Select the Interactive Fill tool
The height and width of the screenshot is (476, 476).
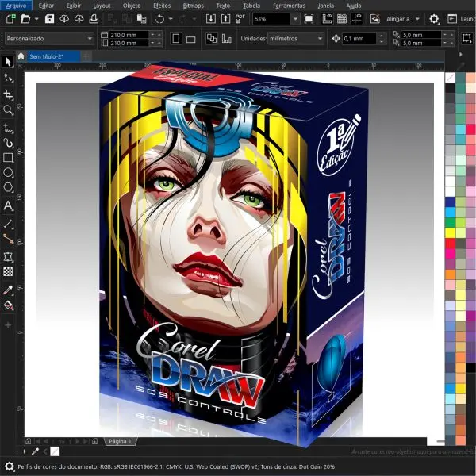(x=8, y=305)
